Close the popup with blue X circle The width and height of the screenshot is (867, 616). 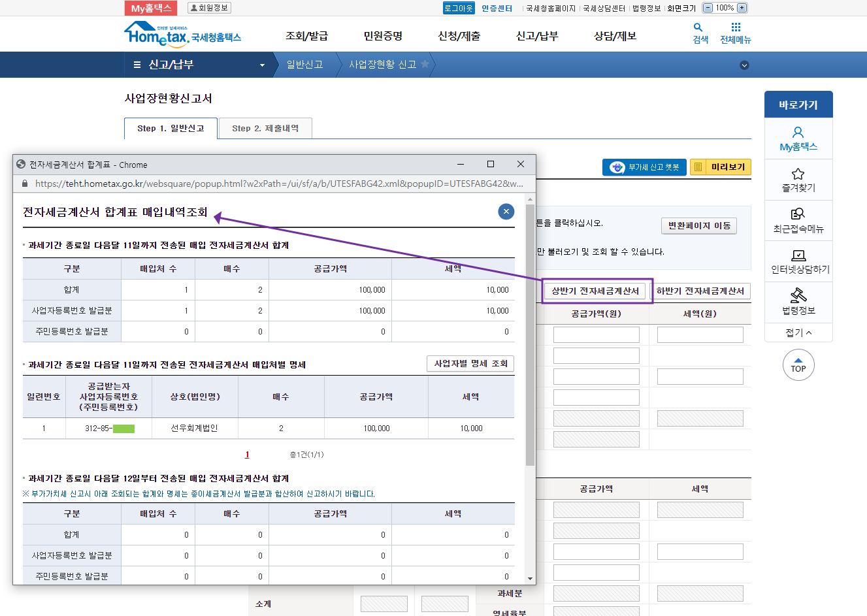point(506,212)
